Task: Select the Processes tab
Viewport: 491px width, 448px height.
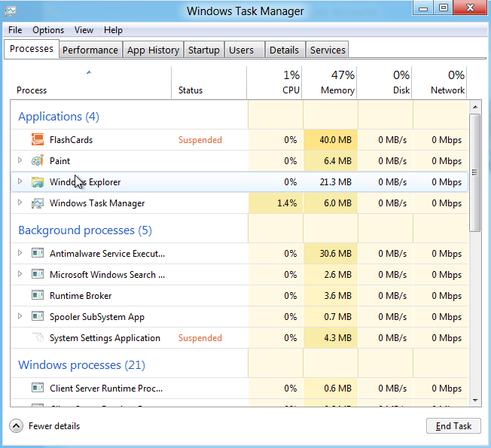Action: [x=32, y=49]
